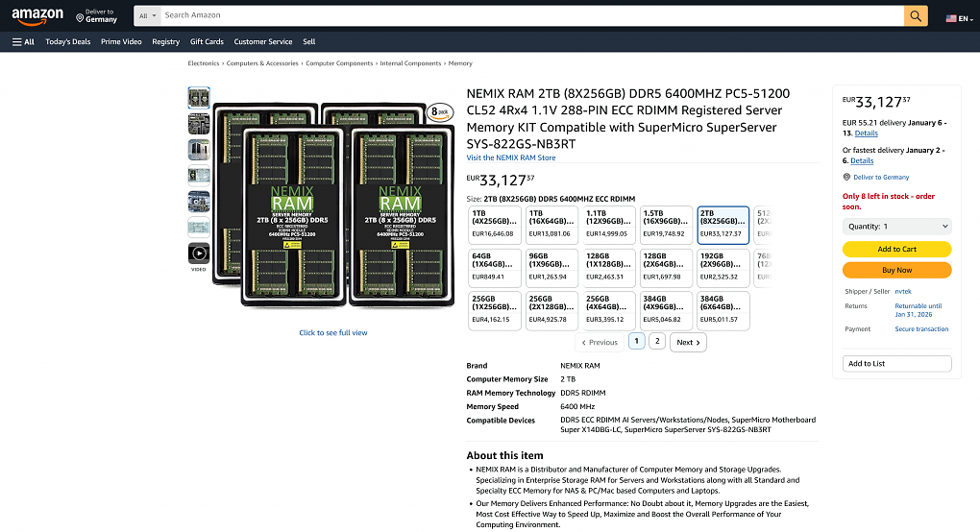
Task: Click the main product image
Action: 333,205
